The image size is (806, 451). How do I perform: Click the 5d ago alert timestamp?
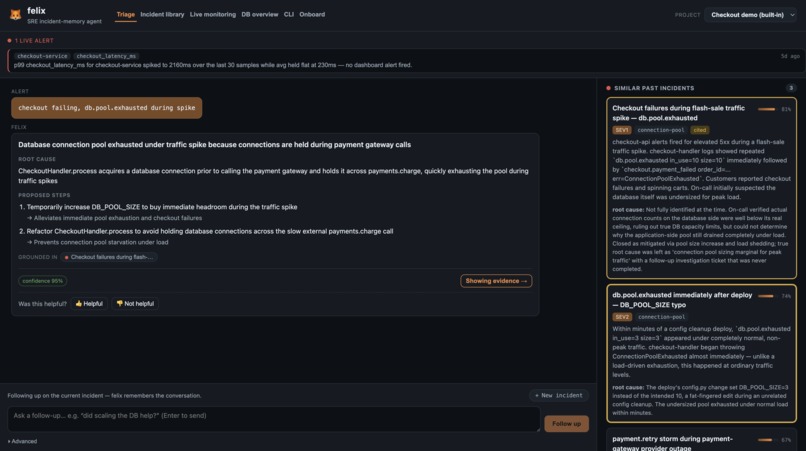coord(790,56)
